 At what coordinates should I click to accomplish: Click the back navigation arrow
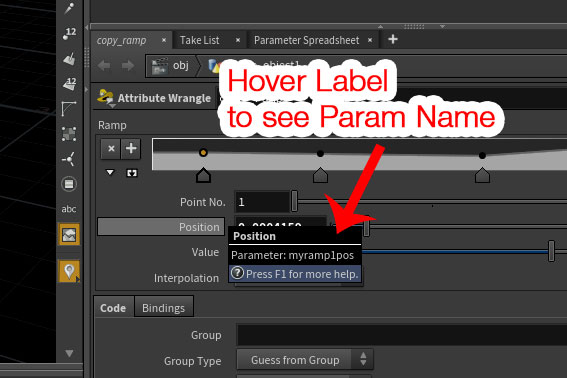(104, 66)
